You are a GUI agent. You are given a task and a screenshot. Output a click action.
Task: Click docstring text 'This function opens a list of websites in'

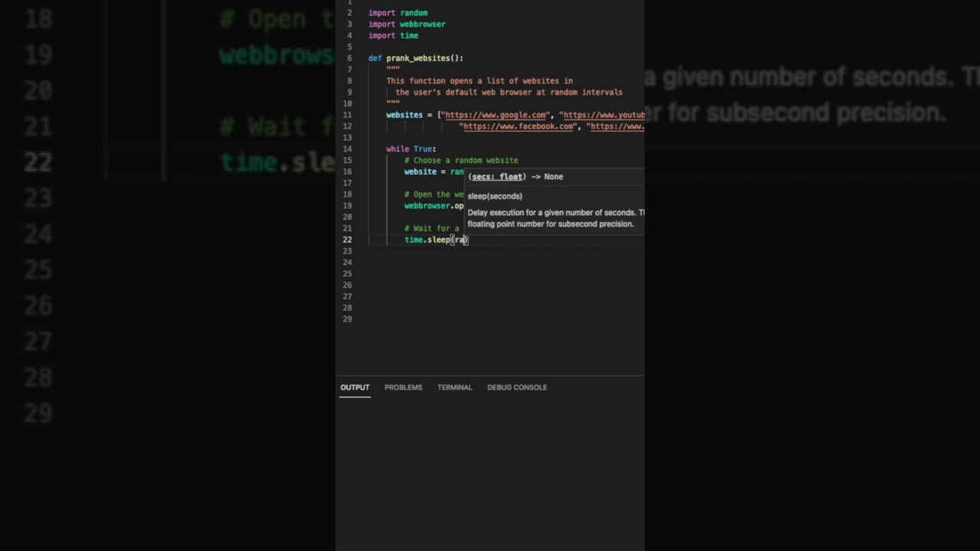(x=479, y=81)
